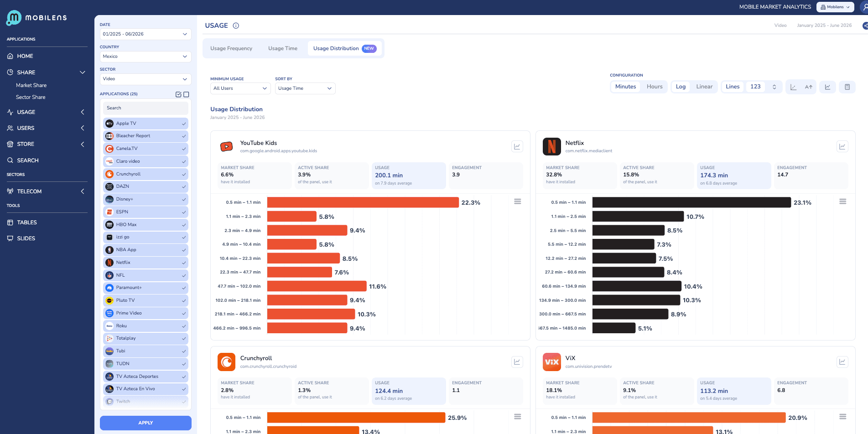
Task: Open YouTube Kids chart hamburger menu
Action: click(x=517, y=201)
